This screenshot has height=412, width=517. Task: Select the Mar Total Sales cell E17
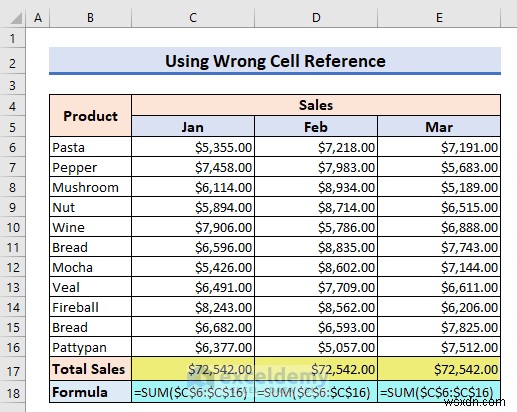point(439,369)
